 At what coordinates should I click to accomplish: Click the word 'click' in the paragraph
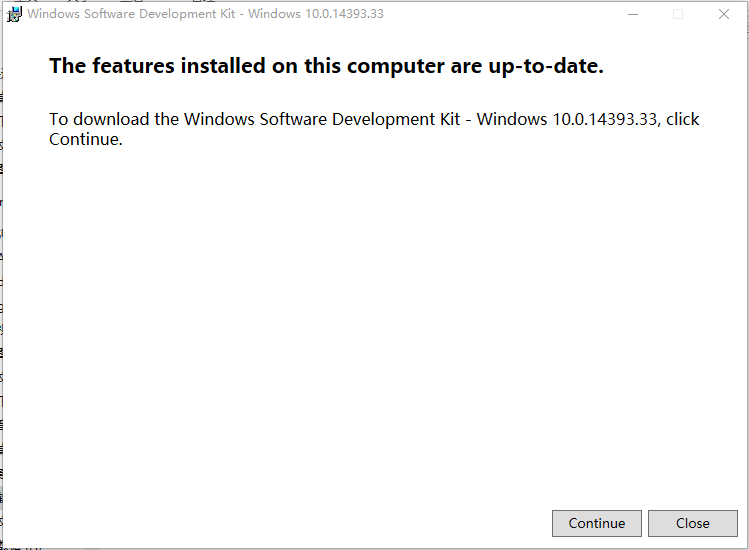tap(683, 119)
